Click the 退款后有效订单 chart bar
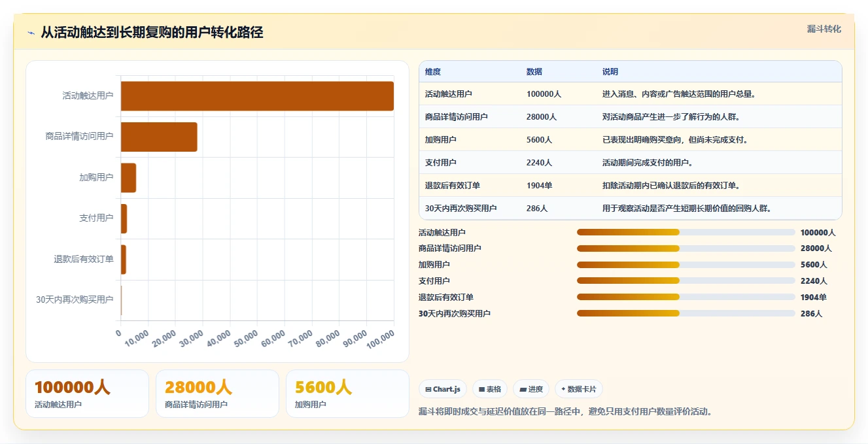 (x=124, y=260)
